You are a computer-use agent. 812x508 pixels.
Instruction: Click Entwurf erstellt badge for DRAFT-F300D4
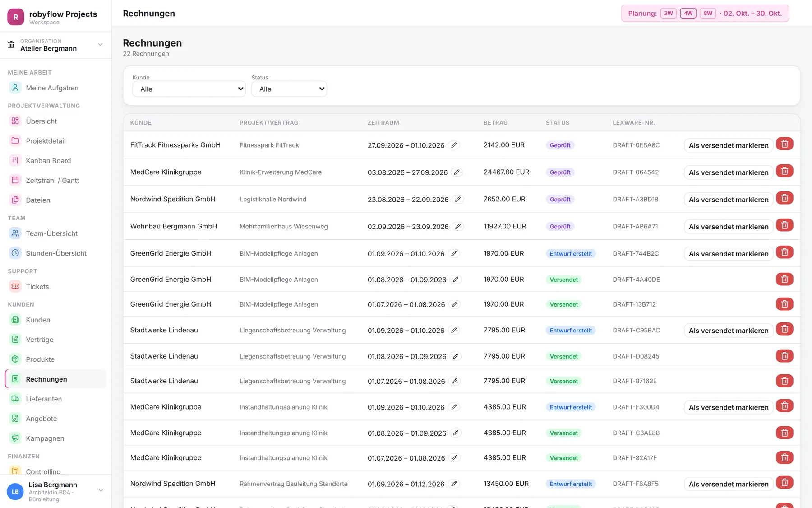571,407
